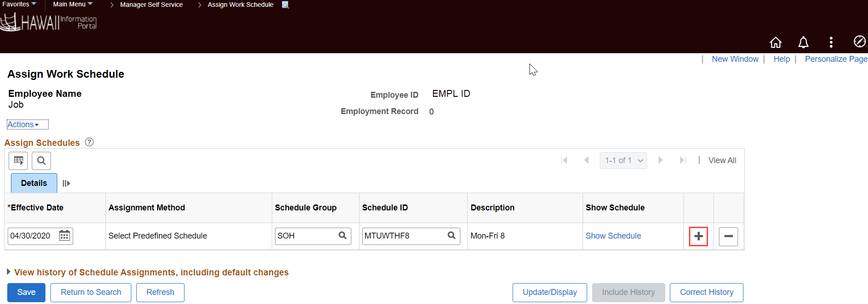Open the Schedule ID lookup magnifier
The image size is (868, 304).
451,236
